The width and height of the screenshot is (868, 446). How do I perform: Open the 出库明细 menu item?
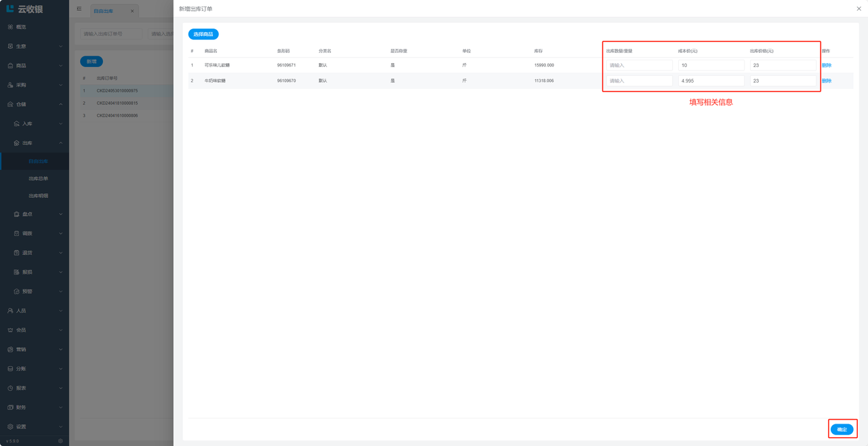click(38, 196)
